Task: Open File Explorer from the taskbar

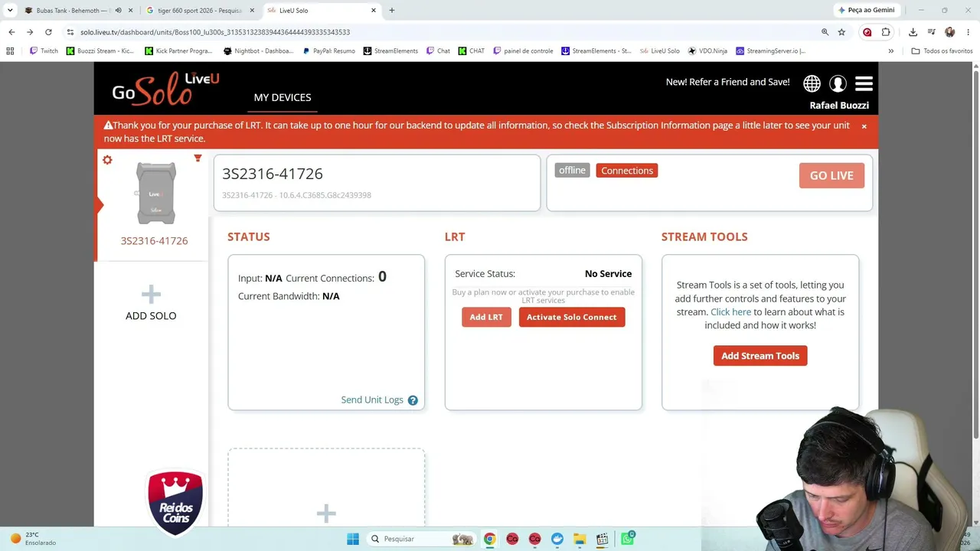Action: [x=580, y=540]
